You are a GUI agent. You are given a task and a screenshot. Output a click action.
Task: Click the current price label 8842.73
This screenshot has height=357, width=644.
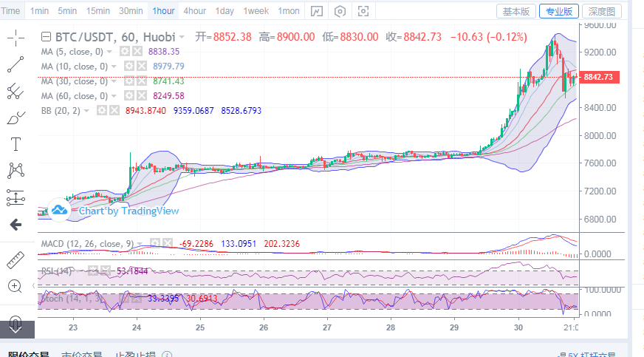(598, 77)
